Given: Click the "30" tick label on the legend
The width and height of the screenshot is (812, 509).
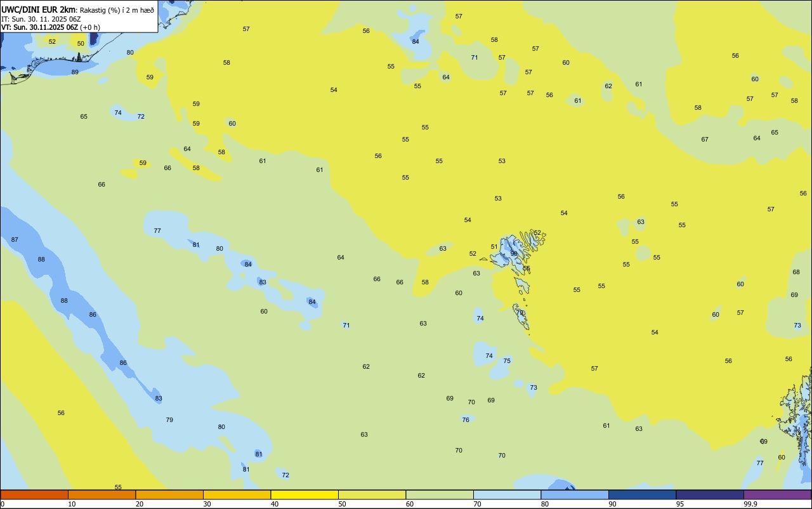Looking at the screenshot, I should 207,504.
